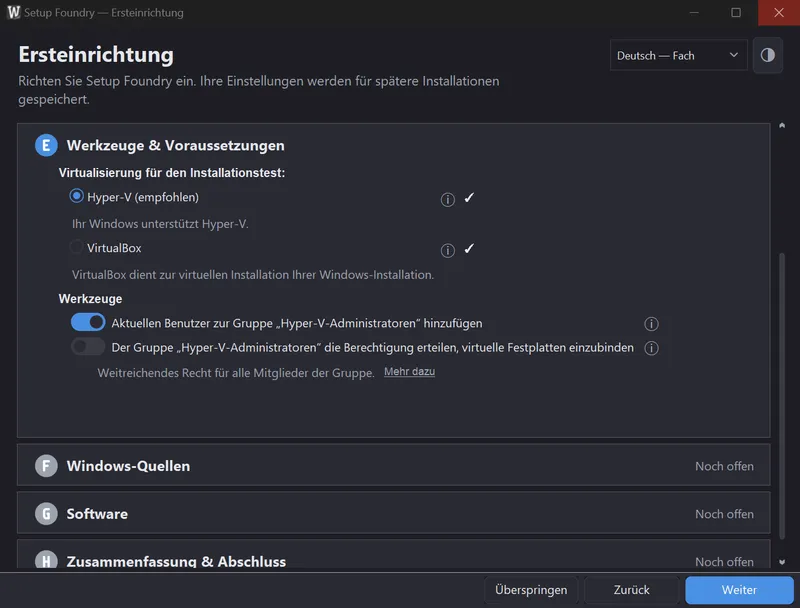Viewport: 800px width, 608px height.
Task: Click 'Virtualisierung für den Installationstest:' label
Action: click(171, 173)
